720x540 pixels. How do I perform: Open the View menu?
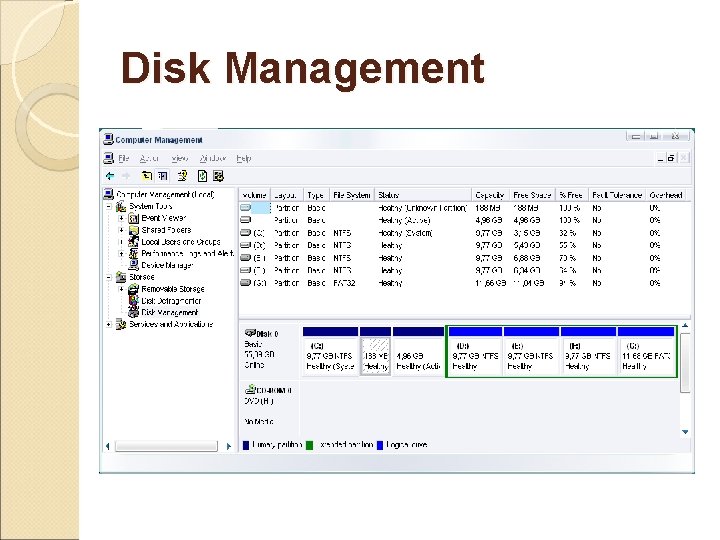point(180,158)
